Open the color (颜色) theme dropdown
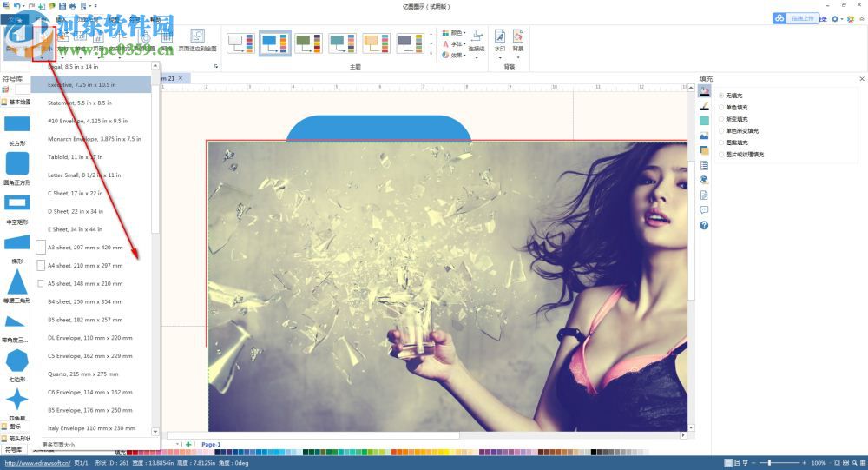Image resolution: width=868 pixels, height=470 pixels. (x=454, y=33)
